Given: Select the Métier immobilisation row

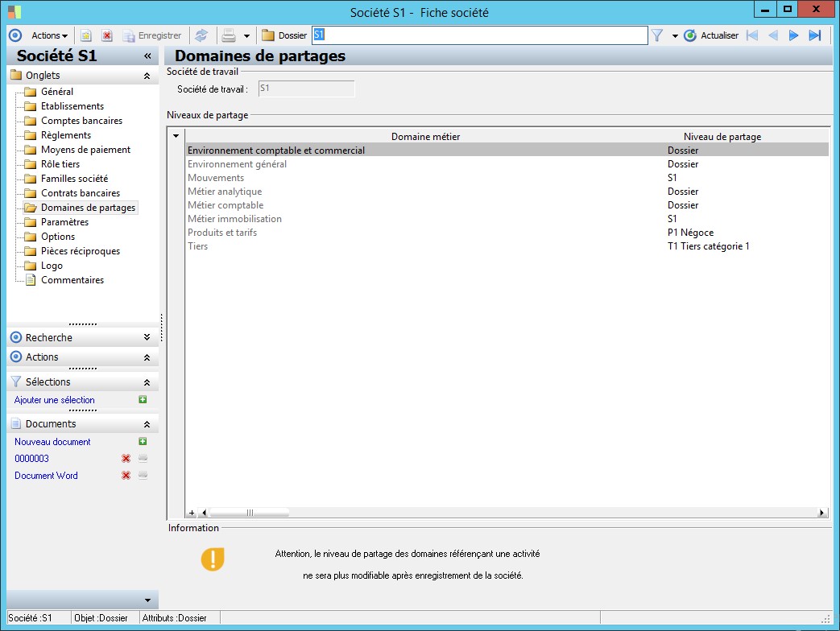Looking at the screenshot, I should (x=507, y=218).
